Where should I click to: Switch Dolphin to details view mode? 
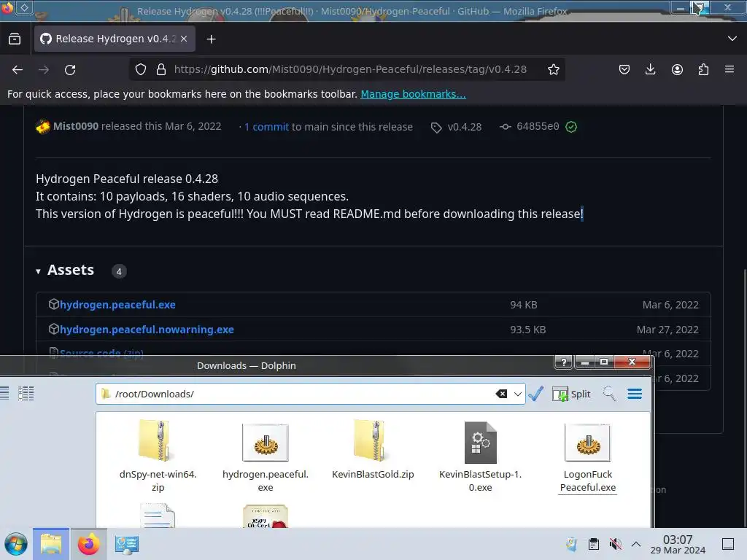[26, 393]
